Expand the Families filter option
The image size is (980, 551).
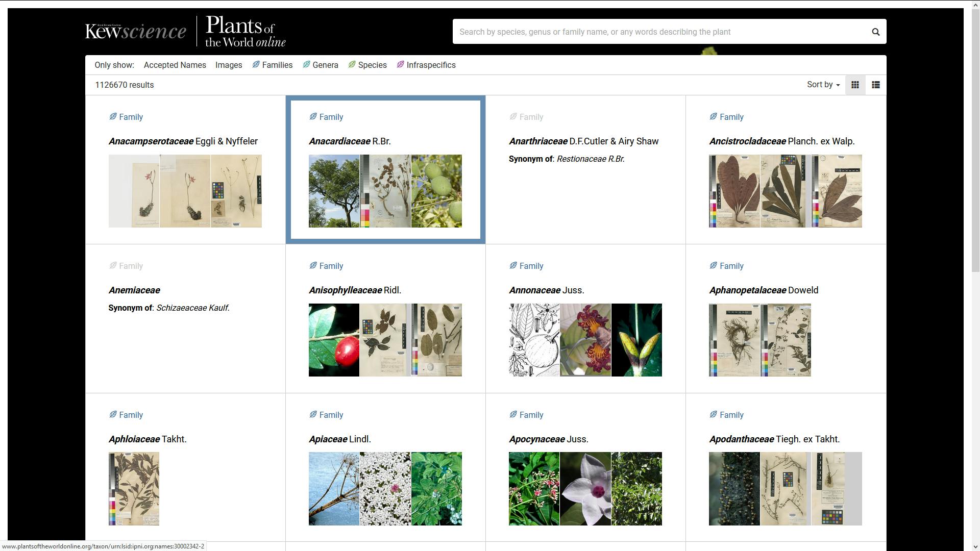[277, 65]
